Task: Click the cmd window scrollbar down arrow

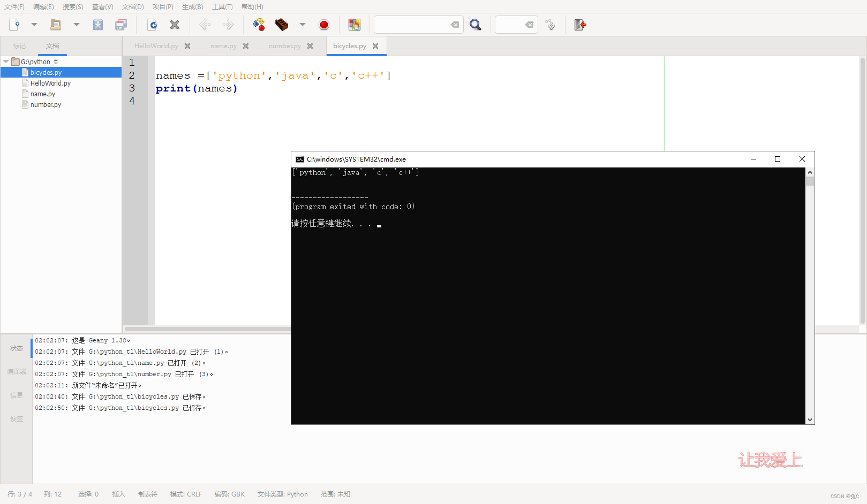Action: pyautogui.click(x=810, y=420)
